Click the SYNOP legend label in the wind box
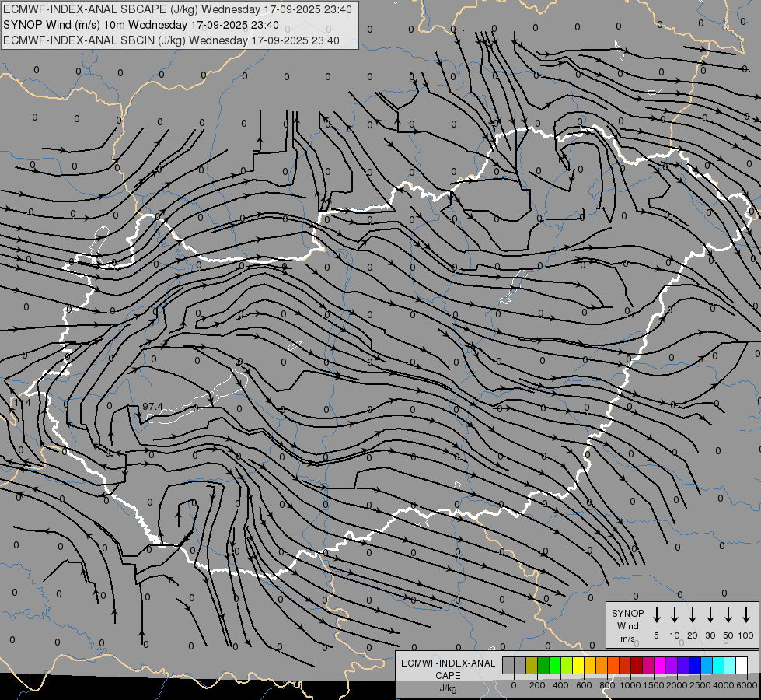The height and width of the screenshot is (700, 761). coord(627,613)
